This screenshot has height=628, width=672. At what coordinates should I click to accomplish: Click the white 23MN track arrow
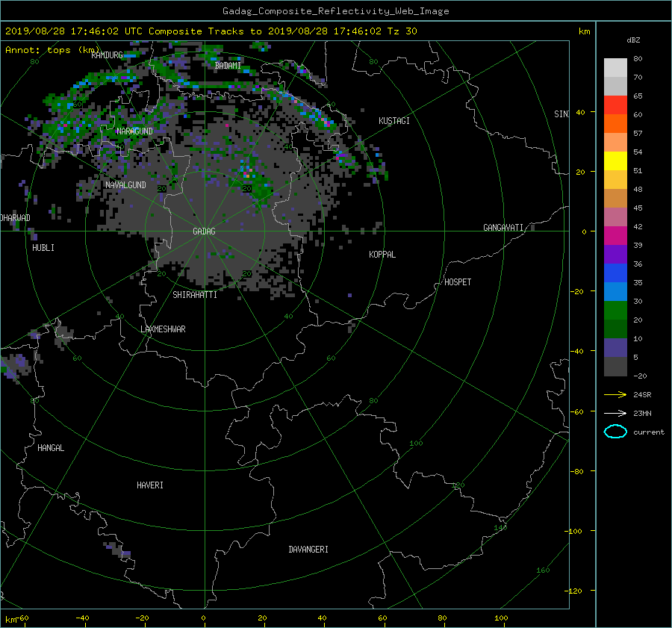pyautogui.click(x=615, y=413)
